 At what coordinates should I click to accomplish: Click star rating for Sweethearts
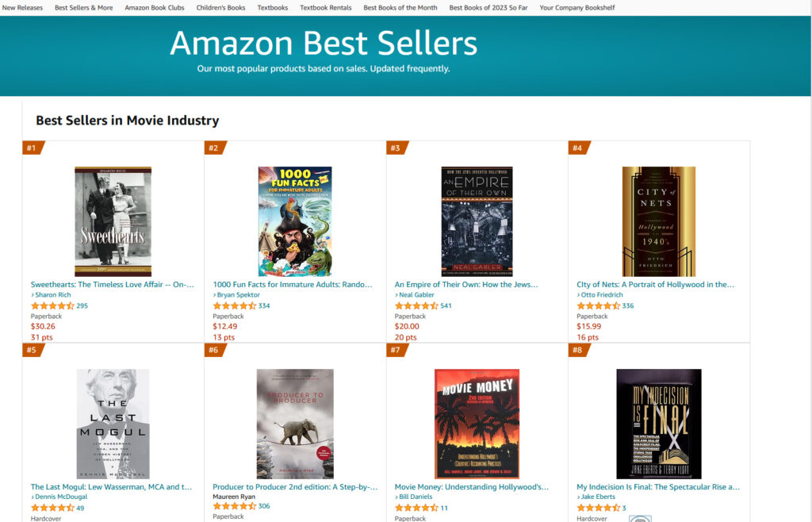(52, 305)
